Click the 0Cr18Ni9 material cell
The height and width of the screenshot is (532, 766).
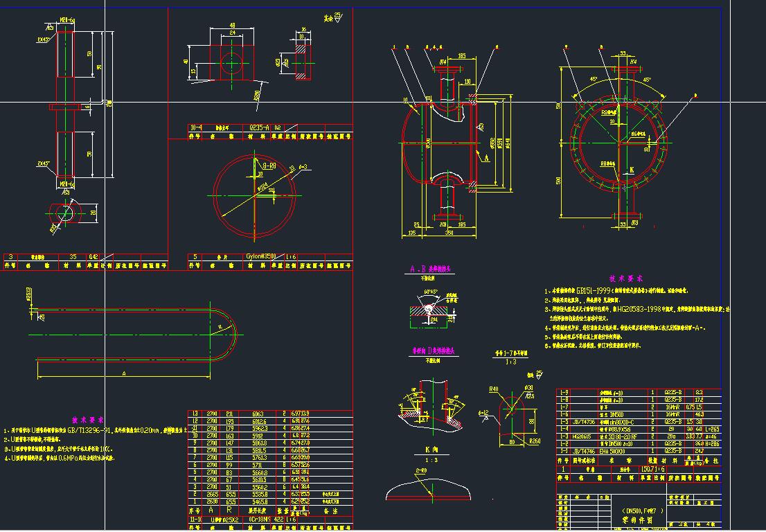260,520
